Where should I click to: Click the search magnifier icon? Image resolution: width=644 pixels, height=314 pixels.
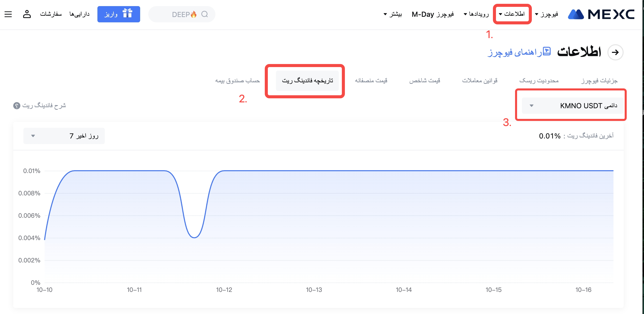click(x=204, y=14)
